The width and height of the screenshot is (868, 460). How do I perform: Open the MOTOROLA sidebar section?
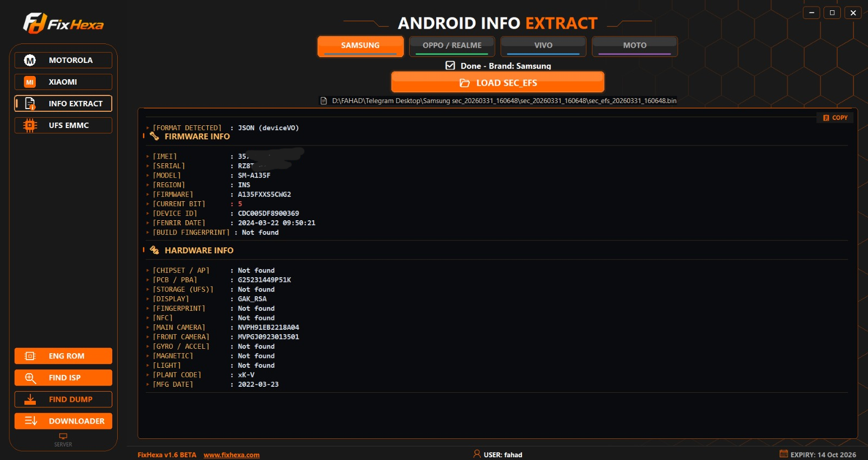[x=63, y=60]
